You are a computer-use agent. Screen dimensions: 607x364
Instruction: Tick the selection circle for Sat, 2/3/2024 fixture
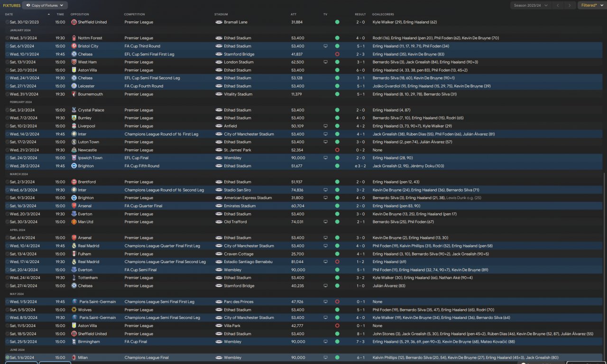pos(7,182)
